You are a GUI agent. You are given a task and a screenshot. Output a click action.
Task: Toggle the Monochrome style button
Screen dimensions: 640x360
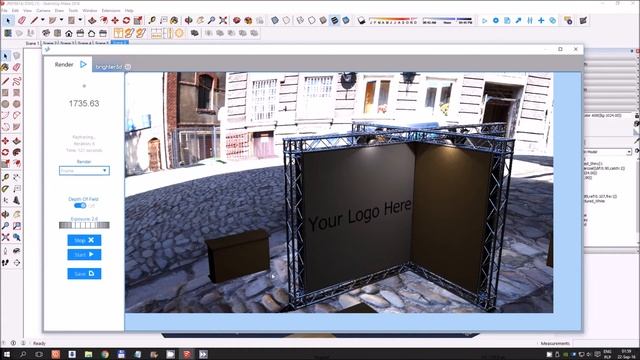[346, 20]
